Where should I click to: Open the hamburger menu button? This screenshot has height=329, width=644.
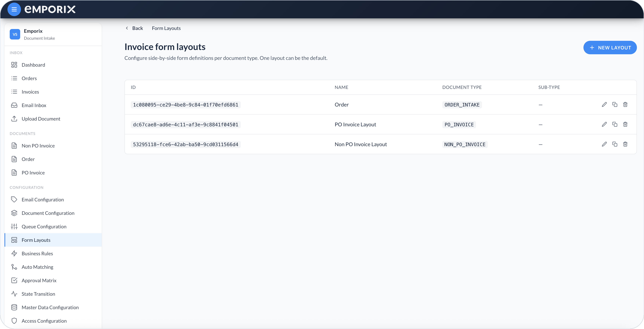pyautogui.click(x=14, y=9)
